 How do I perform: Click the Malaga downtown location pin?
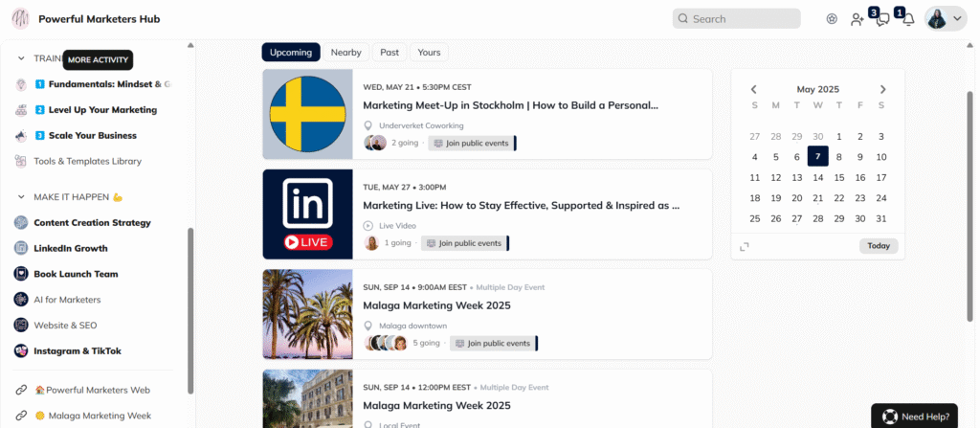tap(368, 326)
